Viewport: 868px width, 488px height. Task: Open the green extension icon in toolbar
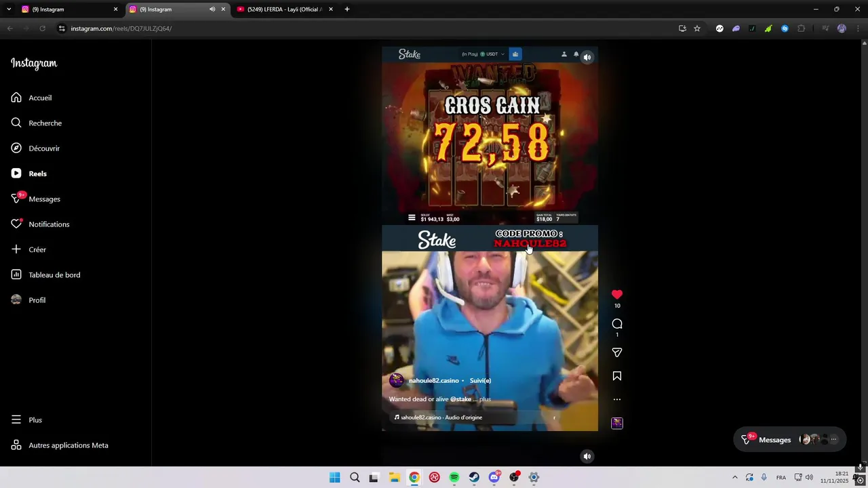768,28
